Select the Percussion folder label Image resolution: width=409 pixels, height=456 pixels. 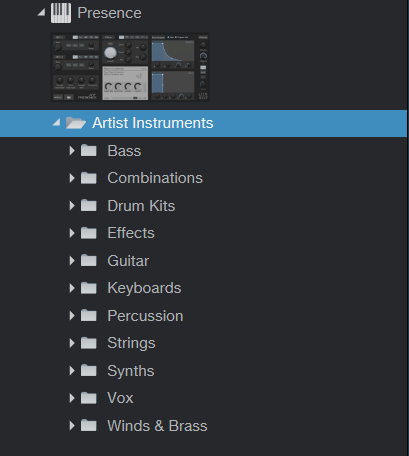click(145, 316)
